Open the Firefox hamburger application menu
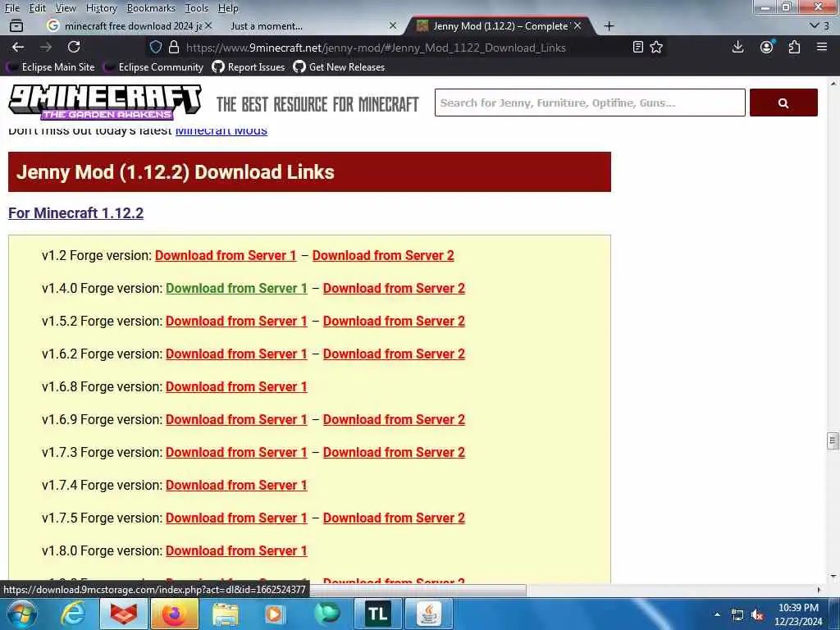The width and height of the screenshot is (840, 630). pos(822,47)
